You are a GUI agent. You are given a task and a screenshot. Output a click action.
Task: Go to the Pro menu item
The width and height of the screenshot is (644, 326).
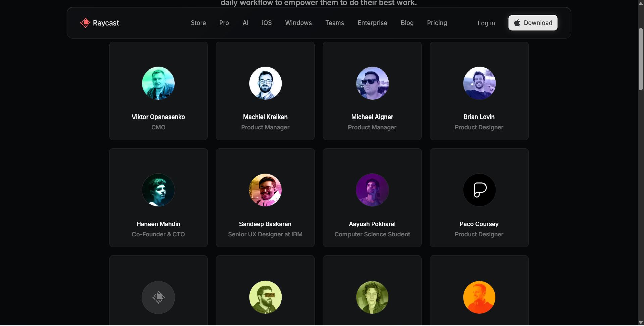pos(224,23)
